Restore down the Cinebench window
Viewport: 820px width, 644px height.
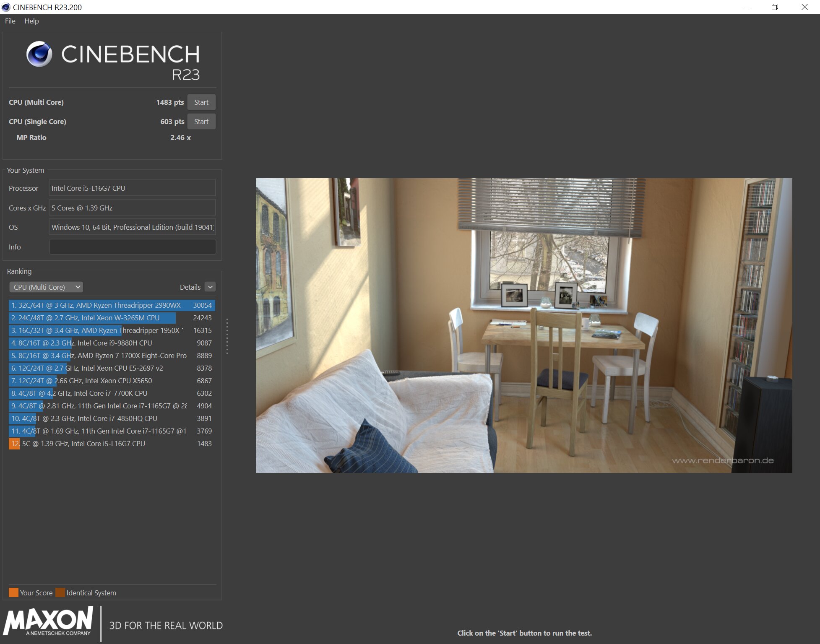click(x=775, y=7)
